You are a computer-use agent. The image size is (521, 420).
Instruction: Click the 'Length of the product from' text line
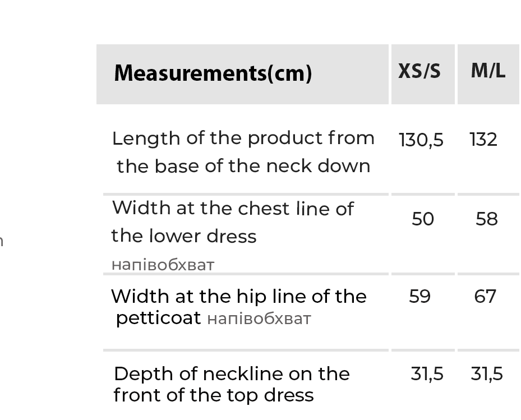(x=243, y=139)
